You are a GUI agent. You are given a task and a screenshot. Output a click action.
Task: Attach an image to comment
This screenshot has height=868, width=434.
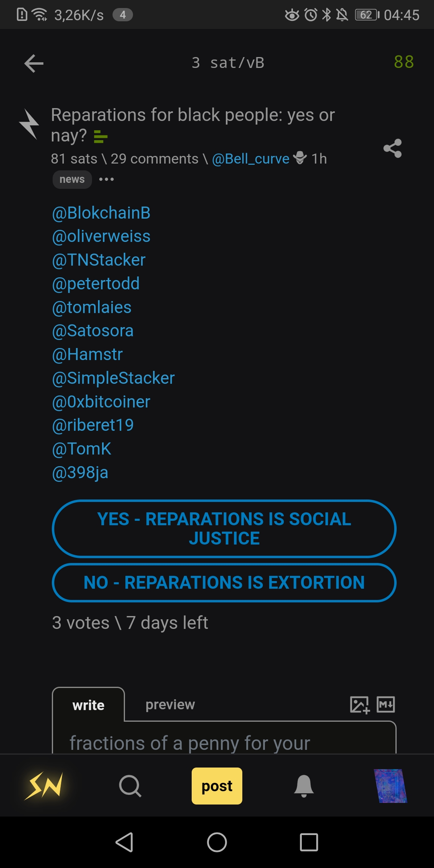pos(360,705)
